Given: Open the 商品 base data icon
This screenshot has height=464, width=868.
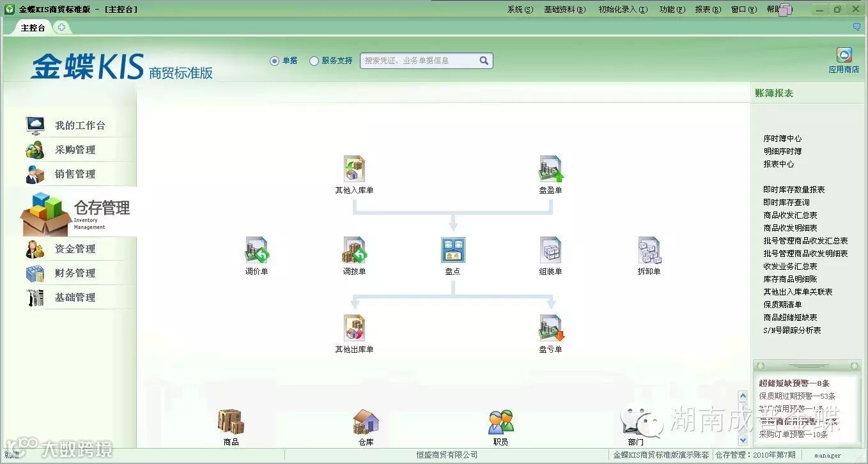Looking at the screenshot, I should (x=231, y=422).
